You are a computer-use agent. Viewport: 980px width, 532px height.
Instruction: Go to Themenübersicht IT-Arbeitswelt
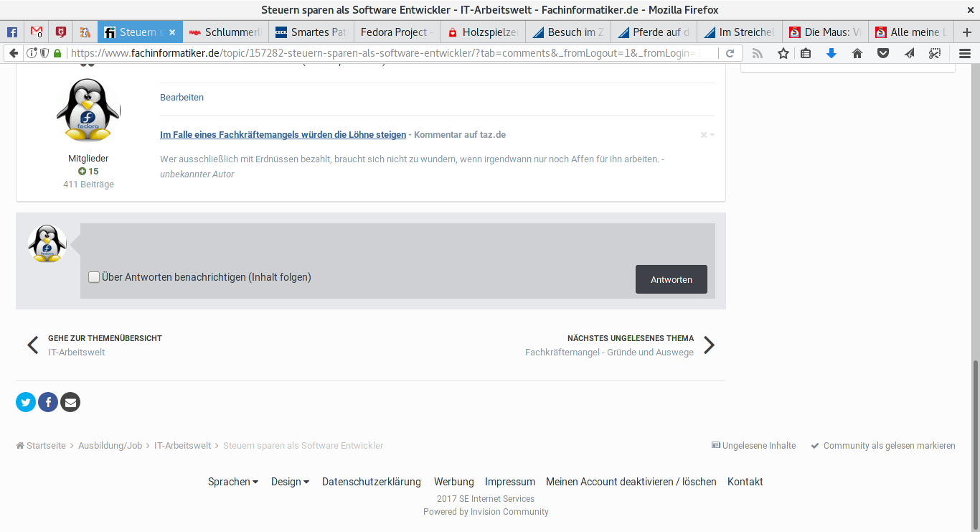(x=105, y=345)
